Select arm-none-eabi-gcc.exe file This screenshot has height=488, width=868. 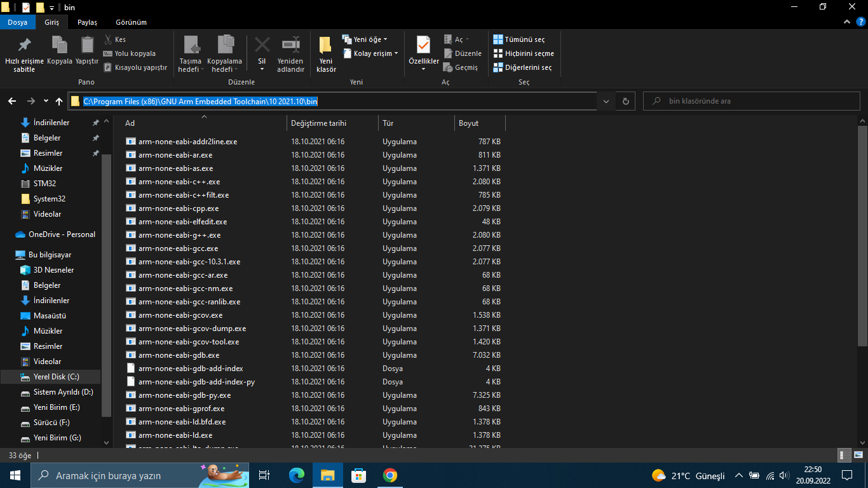click(x=178, y=248)
